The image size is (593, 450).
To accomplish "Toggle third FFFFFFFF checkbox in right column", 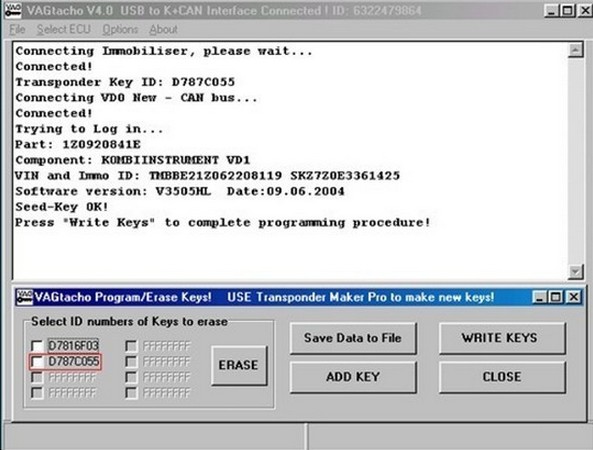I will 131,377.
